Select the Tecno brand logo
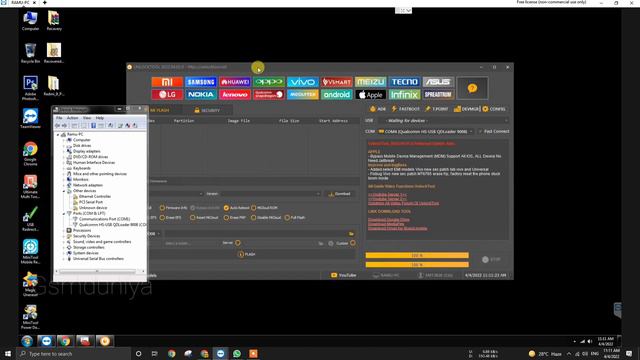 click(404, 82)
